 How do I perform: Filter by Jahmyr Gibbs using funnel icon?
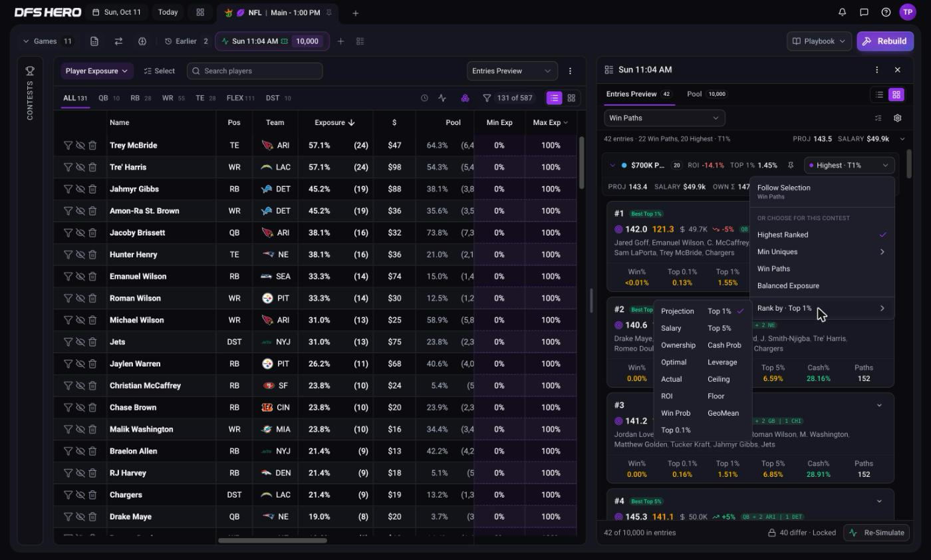click(x=68, y=189)
